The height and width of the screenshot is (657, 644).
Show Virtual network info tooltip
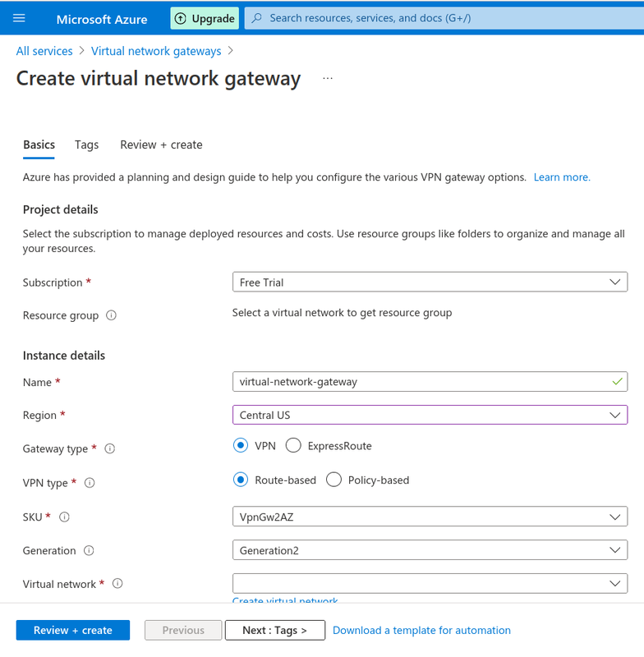(x=117, y=584)
